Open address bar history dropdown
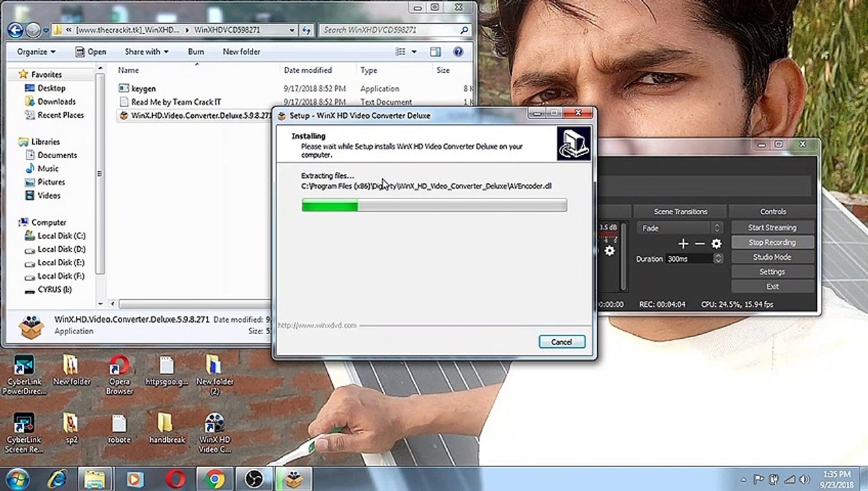The height and width of the screenshot is (491, 868). pos(292,30)
